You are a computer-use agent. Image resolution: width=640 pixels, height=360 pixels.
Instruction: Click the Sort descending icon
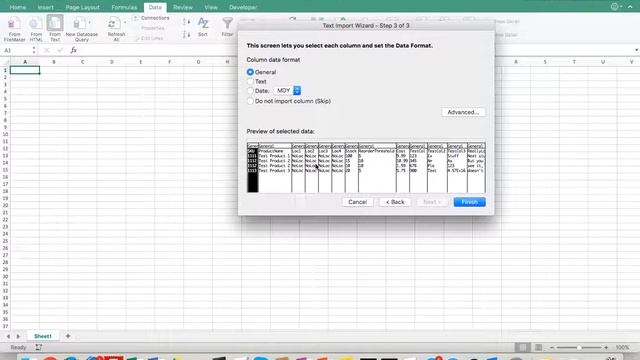[186, 35]
